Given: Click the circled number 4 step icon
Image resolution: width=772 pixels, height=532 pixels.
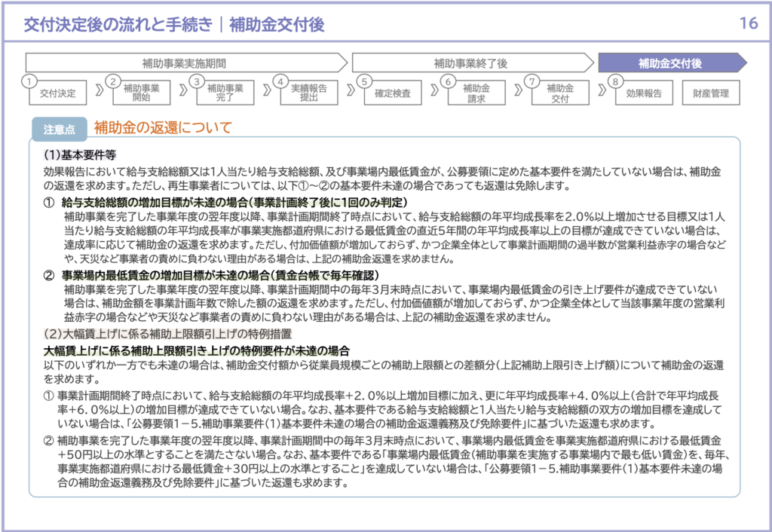Looking at the screenshot, I should [280, 81].
